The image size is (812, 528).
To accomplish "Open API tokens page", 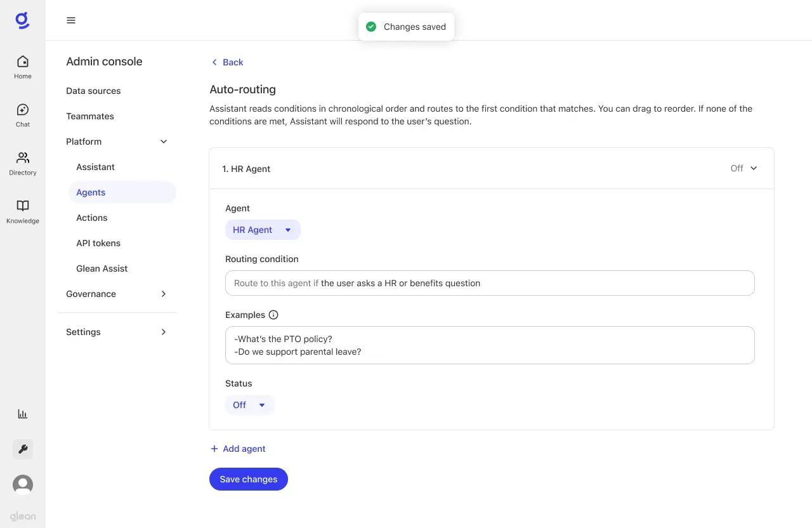I will [98, 243].
